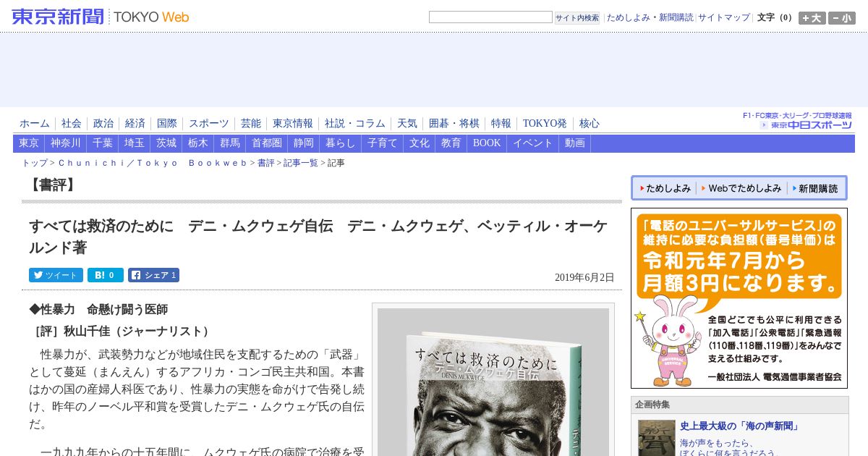This screenshot has width=868, height=456.
Task: Decrease font size with the 小 button
Action: (842, 18)
